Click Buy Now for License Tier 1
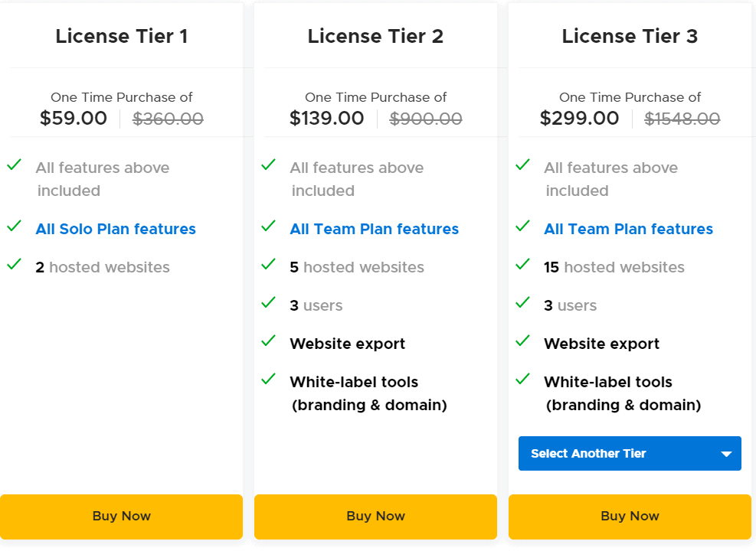This screenshot has height=551, width=756. pyautogui.click(x=121, y=516)
